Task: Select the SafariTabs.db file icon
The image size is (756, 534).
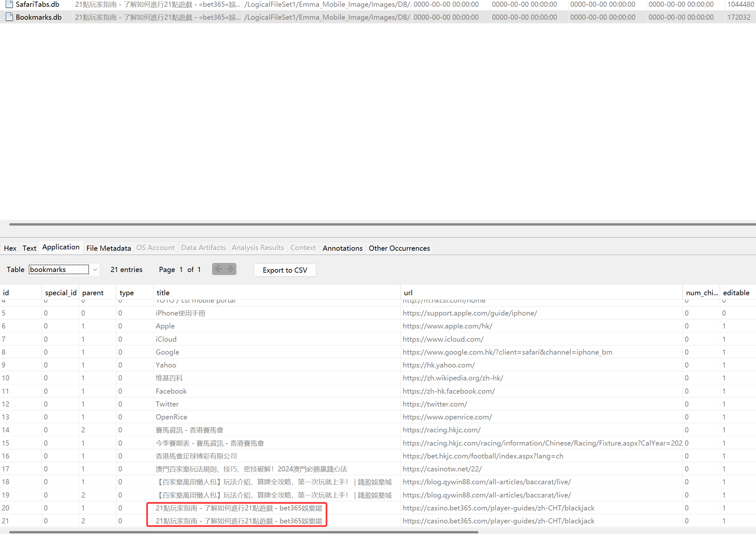Action: click(x=9, y=4)
